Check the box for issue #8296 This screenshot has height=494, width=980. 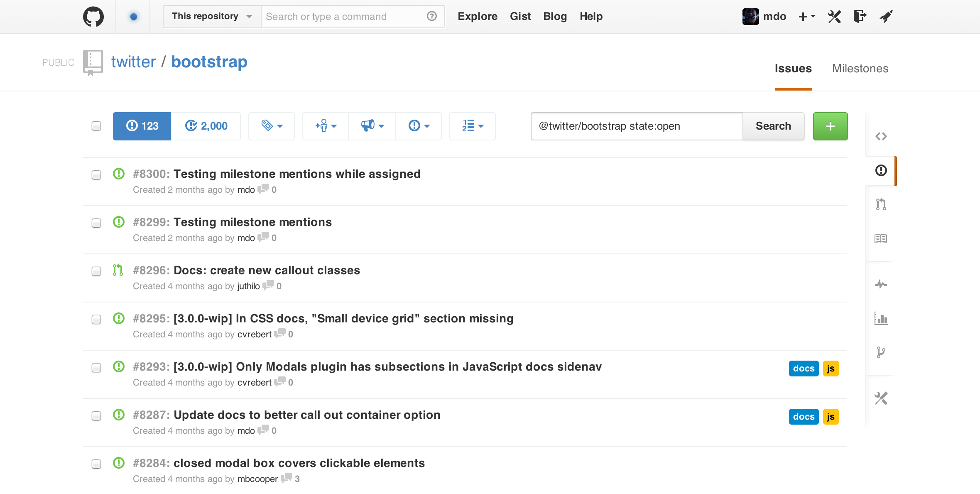[96, 271]
